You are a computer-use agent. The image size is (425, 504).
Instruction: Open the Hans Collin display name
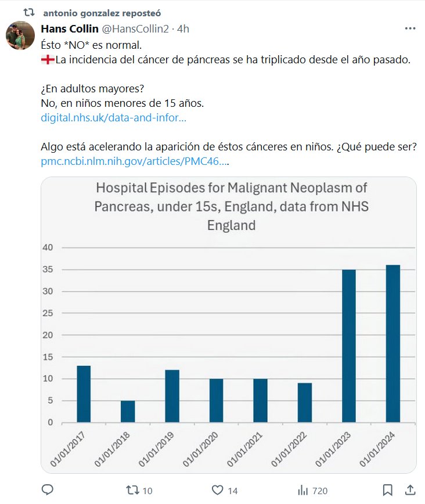click(x=70, y=29)
